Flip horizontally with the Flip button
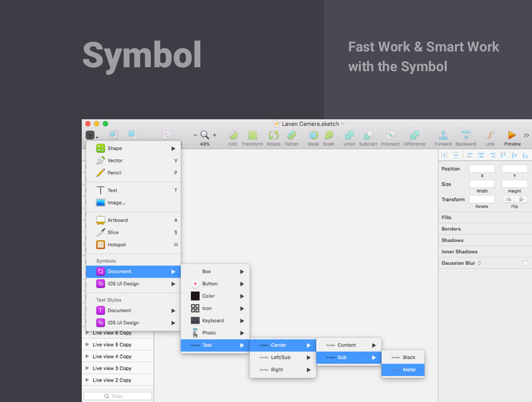This screenshot has height=402, width=532. coord(508,199)
